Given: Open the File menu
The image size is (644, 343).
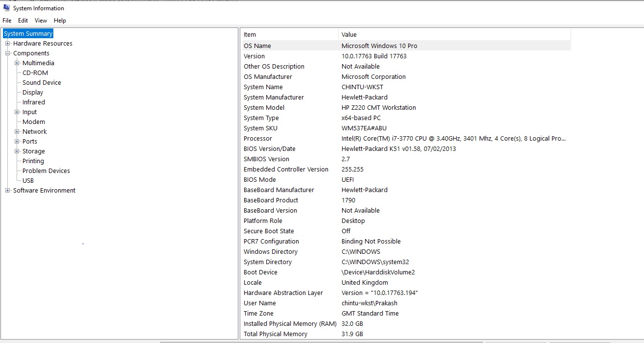Looking at the screenshot, I should [7, 21].
